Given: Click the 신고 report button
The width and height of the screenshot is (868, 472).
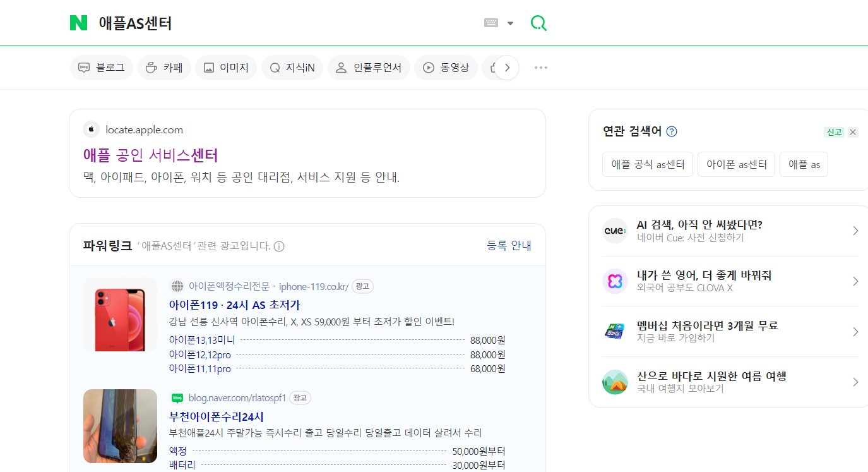Looking at the screenshot, I should pyautogui.click(x=834, y=132).
